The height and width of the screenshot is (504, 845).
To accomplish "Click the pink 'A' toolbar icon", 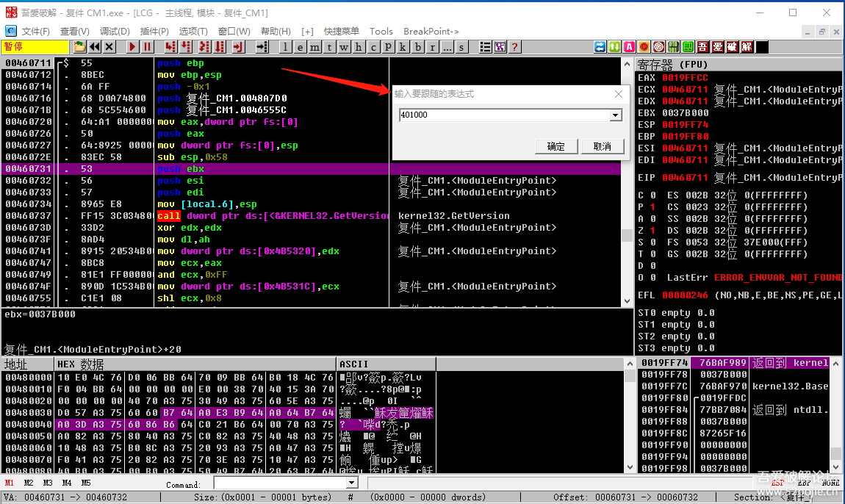I will [629, 47].
